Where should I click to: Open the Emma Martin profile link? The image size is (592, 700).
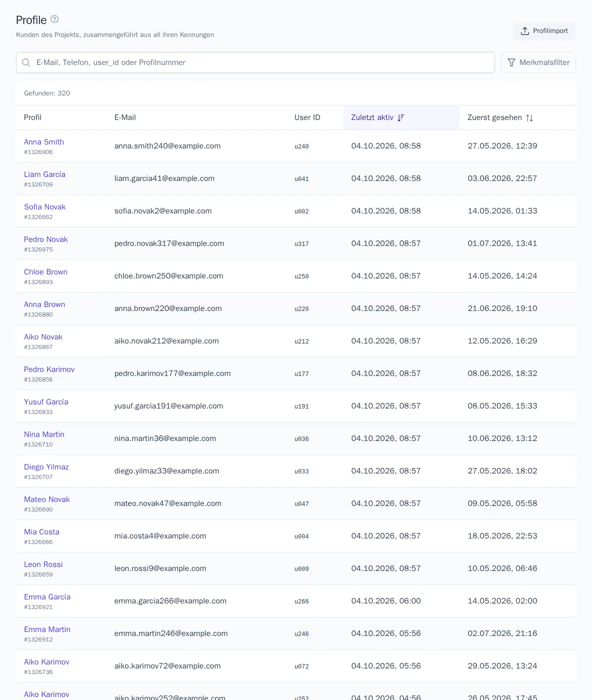47,629
